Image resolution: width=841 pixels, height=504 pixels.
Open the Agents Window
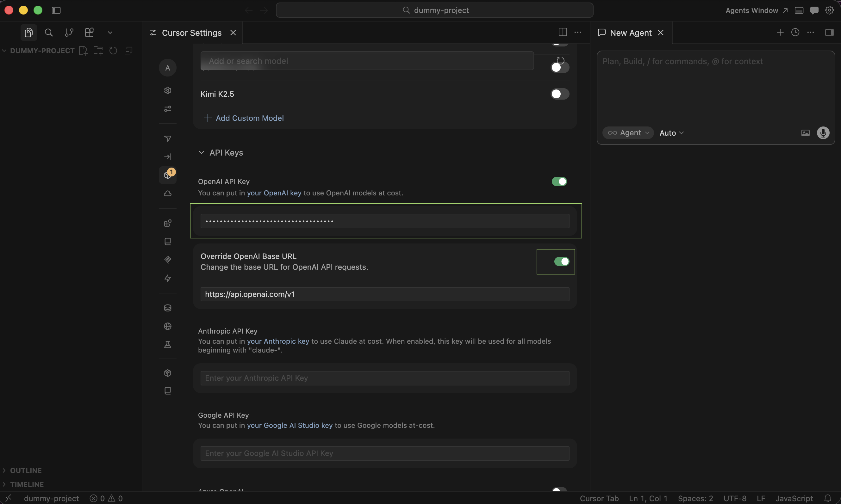pyautogui.click(x=757, y=10)
